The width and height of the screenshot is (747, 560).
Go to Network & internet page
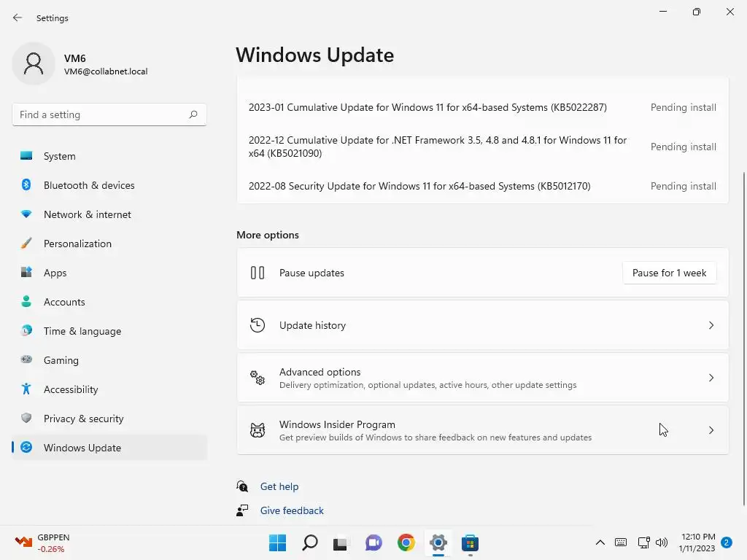[109, 214]
